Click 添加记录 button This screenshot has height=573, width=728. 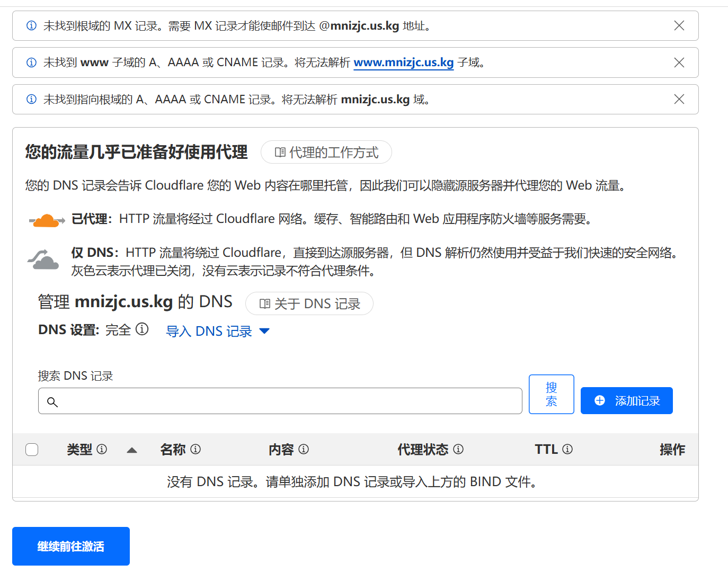click(x=627, y=401)
